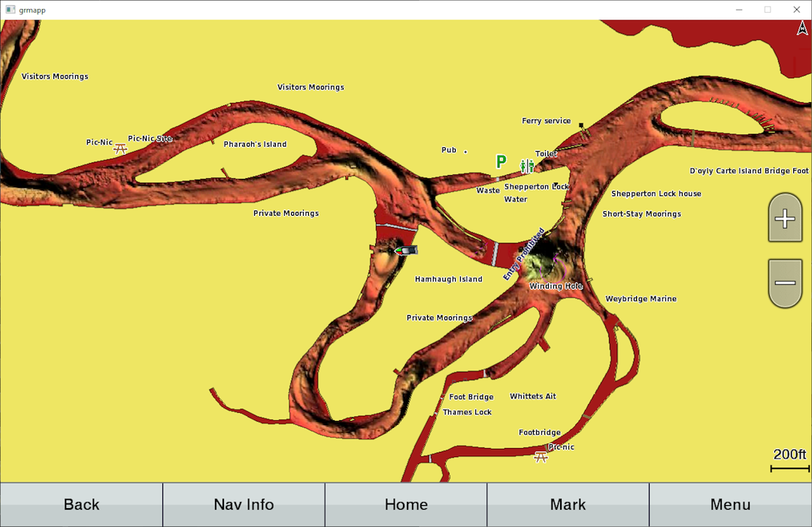This screenshot has width=812, height=527.
Task: Click the Hamhaugh Island label
Action: [448, 280]
